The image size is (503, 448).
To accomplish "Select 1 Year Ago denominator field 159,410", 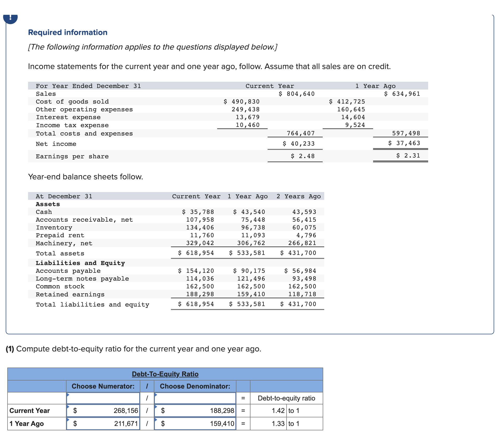I will [x=195, y=424].
